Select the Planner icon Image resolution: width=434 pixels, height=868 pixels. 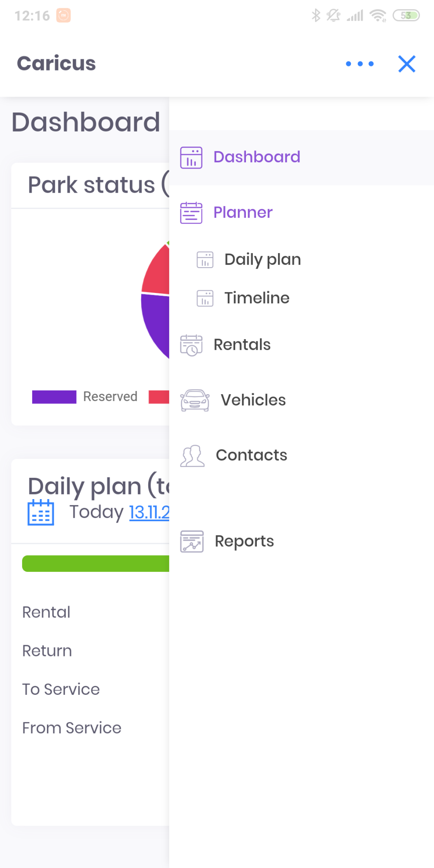point(191,212)
